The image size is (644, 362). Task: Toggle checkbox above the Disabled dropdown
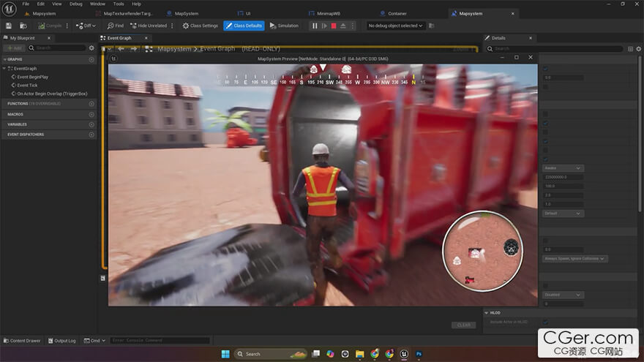[545, 286]
